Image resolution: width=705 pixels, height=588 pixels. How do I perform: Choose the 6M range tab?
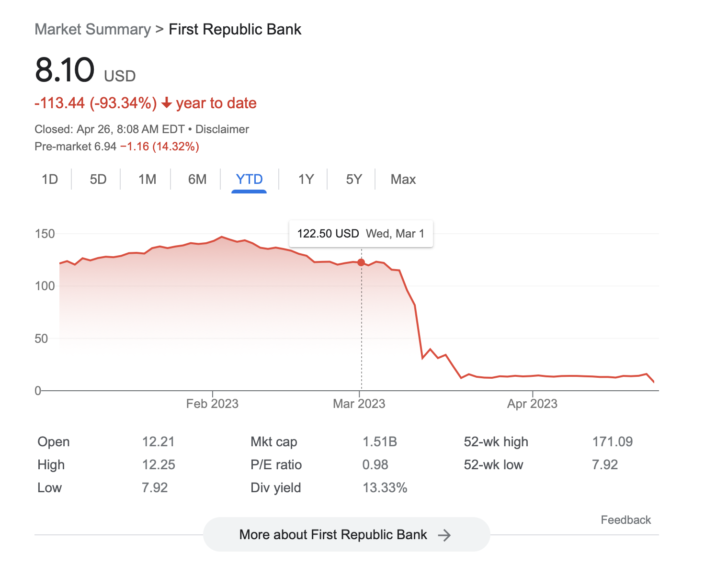(x=197, y=180)
